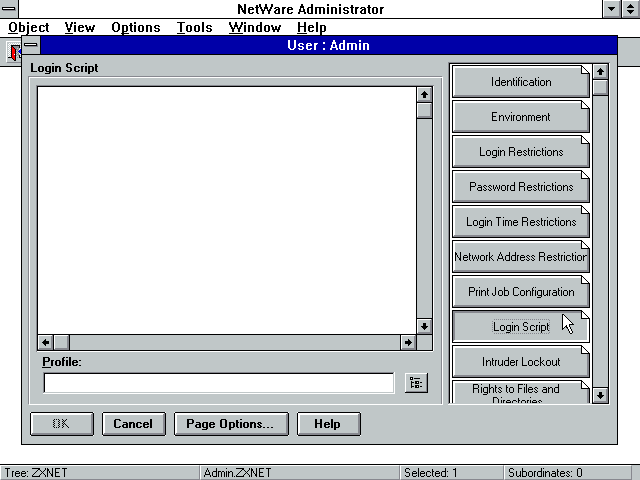Screen dimensions: 640x480
Task: Open the Print Job Configuration page
Action: point(521,292)
